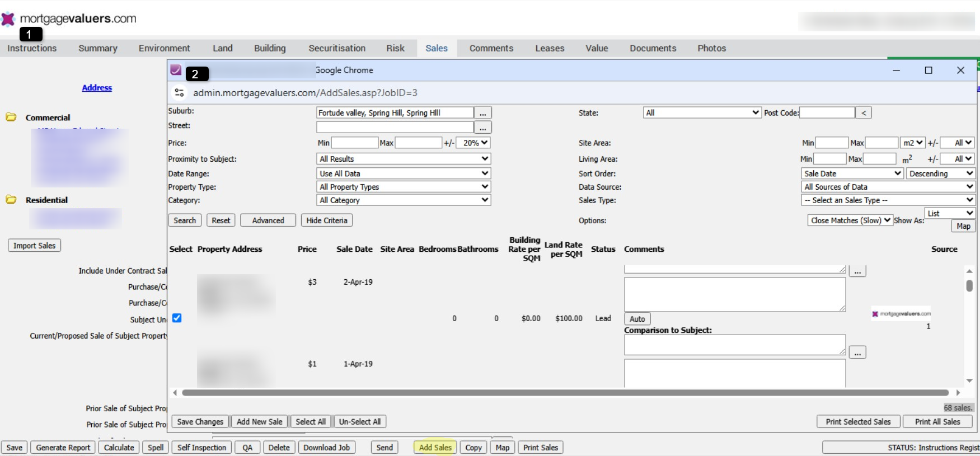Click Print Selected Sales
The image size is (980, 456).
tap(859, 422)
